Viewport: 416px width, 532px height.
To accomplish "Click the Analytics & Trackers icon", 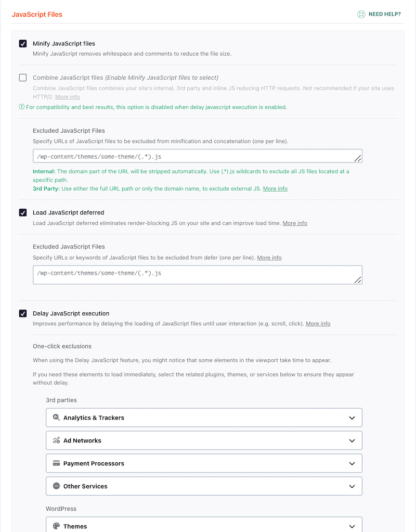I will coord(56,417).
